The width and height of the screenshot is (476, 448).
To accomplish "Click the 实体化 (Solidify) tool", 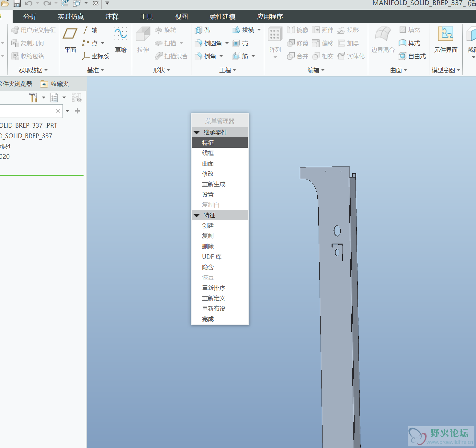I will point(351,56).
